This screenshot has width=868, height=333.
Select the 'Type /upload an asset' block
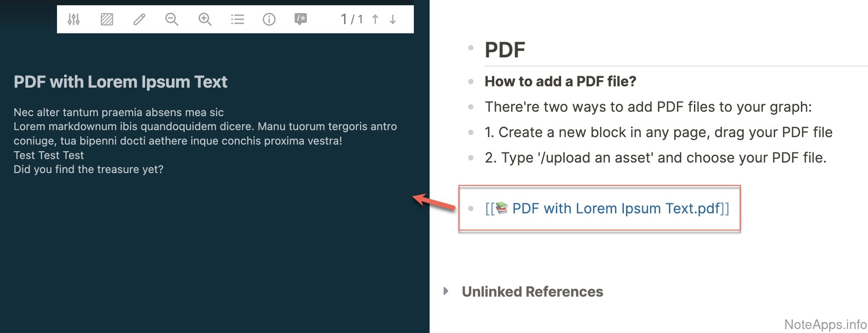pos(655,158)
